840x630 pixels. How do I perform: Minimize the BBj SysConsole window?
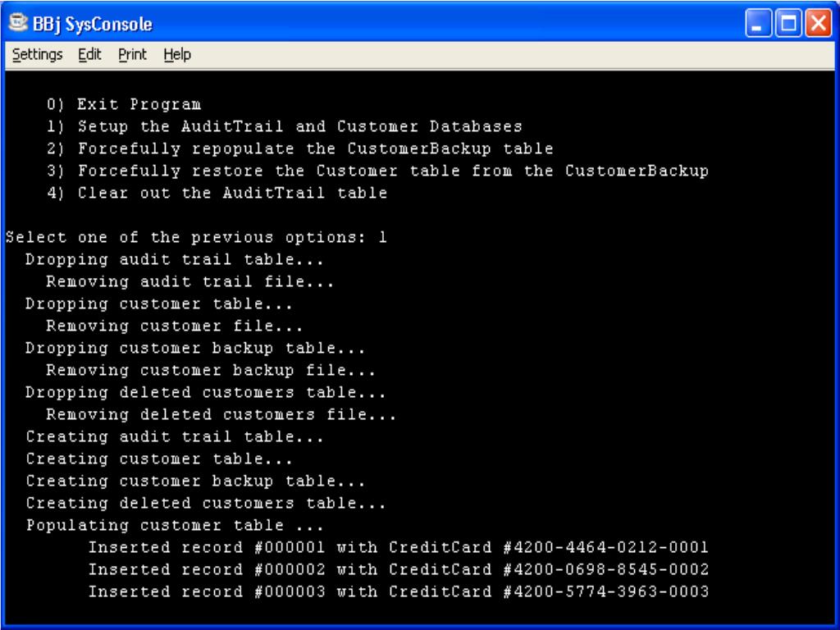click(759, 24)
